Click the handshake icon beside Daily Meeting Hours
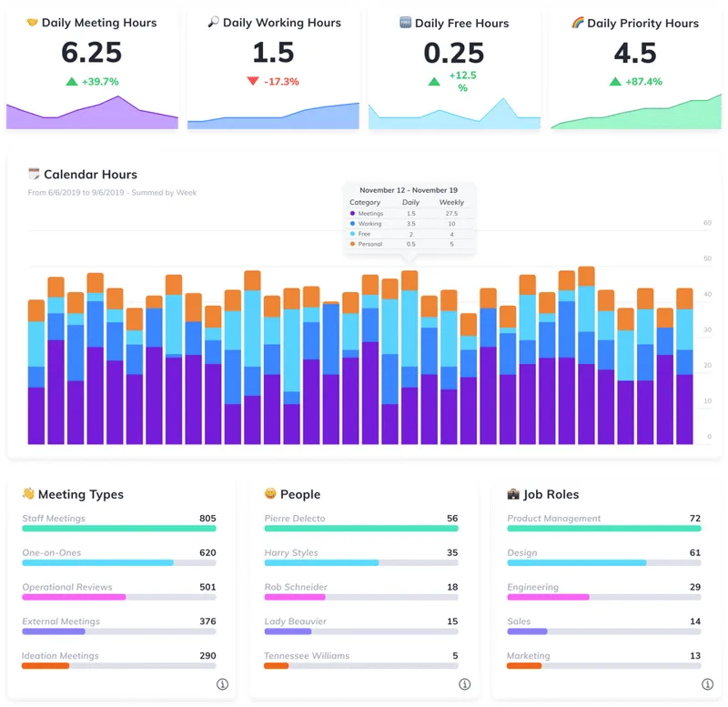 [x=32, y=22]
